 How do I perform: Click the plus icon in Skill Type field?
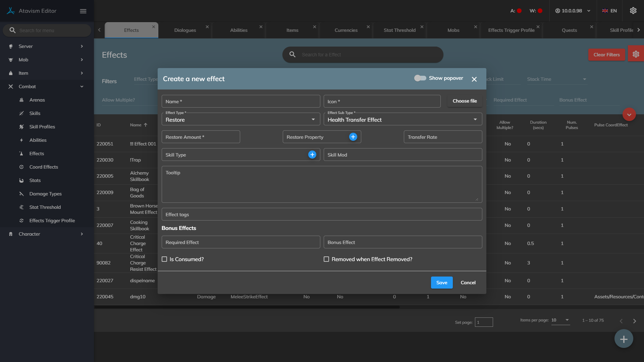pos(312,155)
